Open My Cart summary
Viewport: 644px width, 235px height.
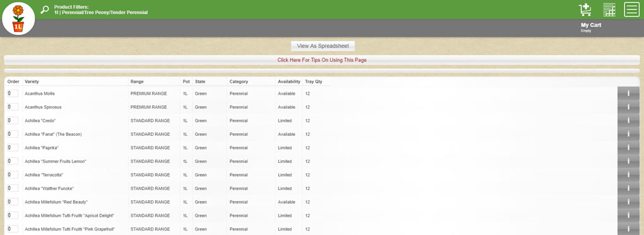(x=591, y=27)
